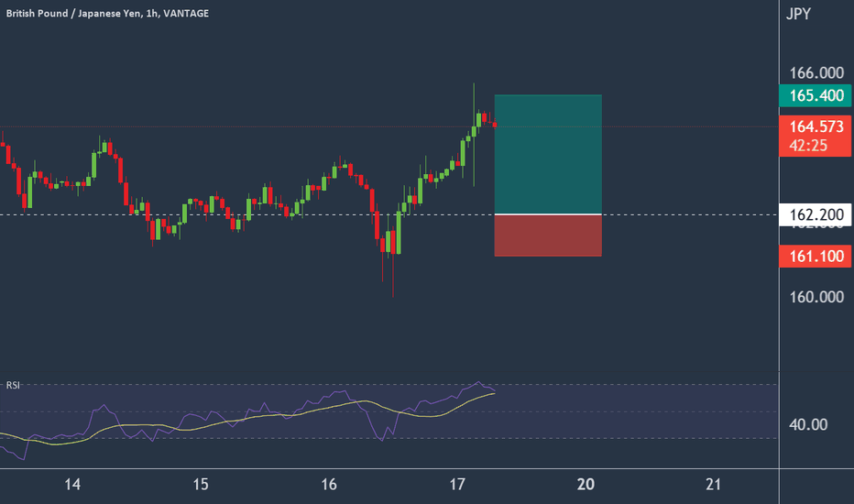Select the 165.400 take-profit price label

coord(816,95)
